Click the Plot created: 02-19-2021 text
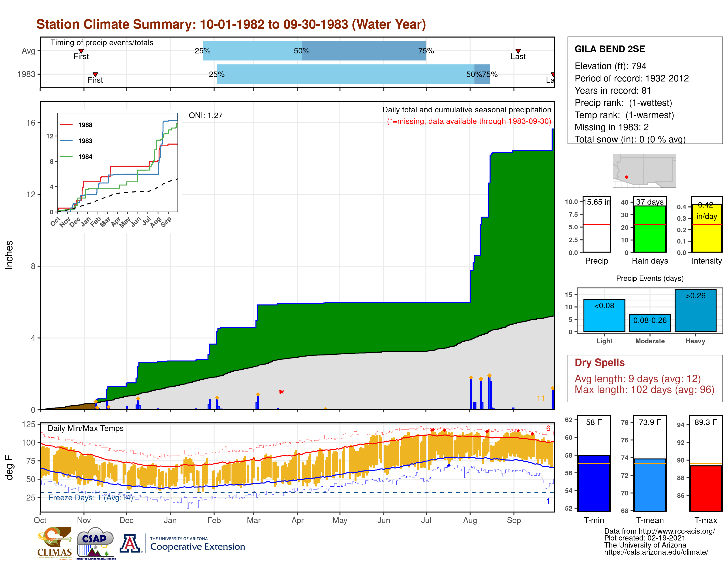The image size is (728, 563). pos(645,538)
